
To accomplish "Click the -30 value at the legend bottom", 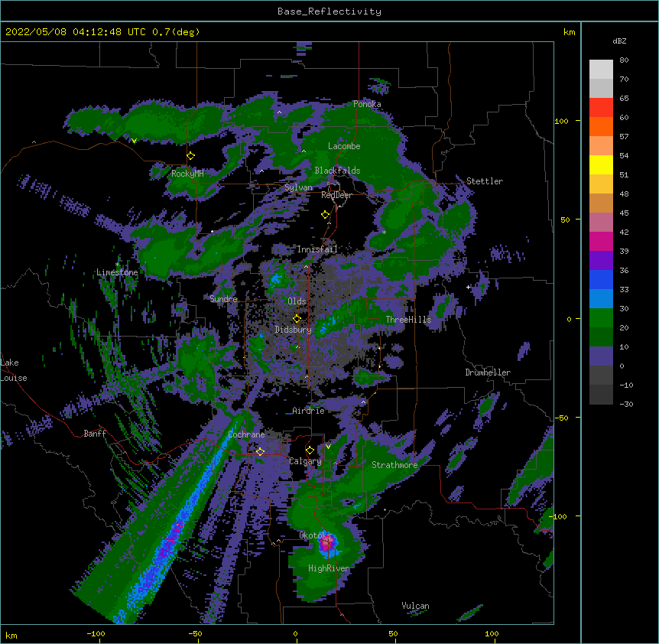I will 626,404.
